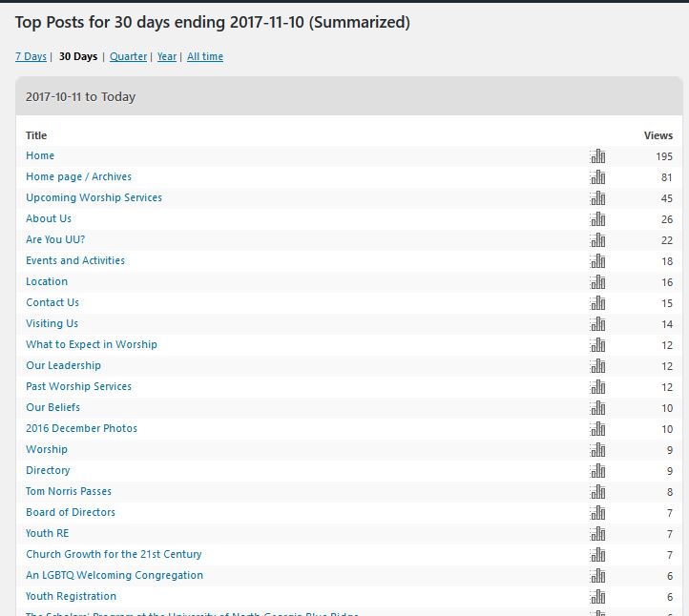Open Church Growth for the 21st Century
This screenshot has width=689, height=616.
(x=114, y=555)
